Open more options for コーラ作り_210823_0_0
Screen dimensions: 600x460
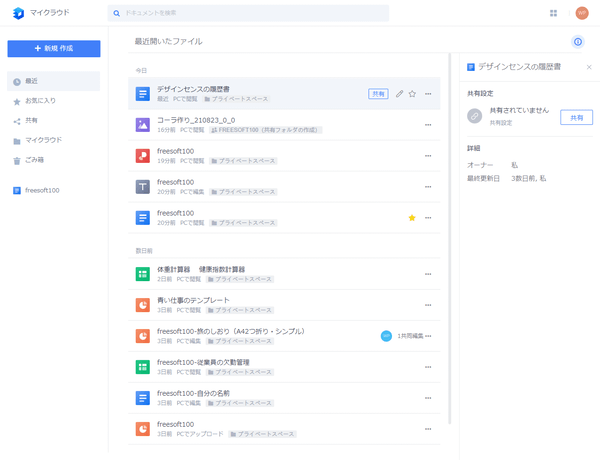point(428,125)
